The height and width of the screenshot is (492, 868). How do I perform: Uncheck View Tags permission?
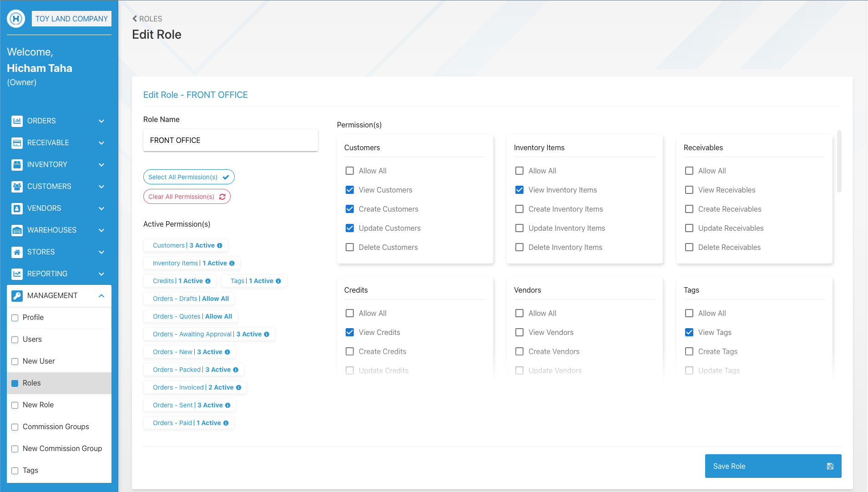click(x=689, y=332)
